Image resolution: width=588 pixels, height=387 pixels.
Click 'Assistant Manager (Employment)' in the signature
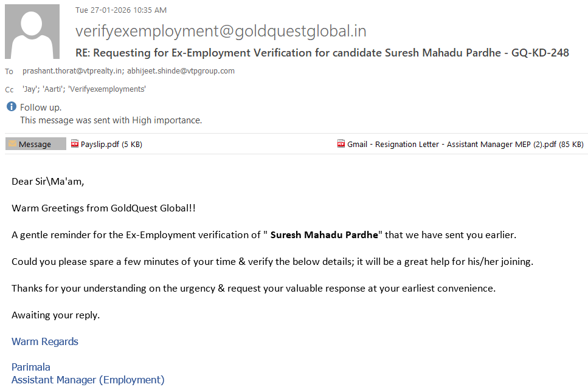pyautogui.click(x=88, y=380)
